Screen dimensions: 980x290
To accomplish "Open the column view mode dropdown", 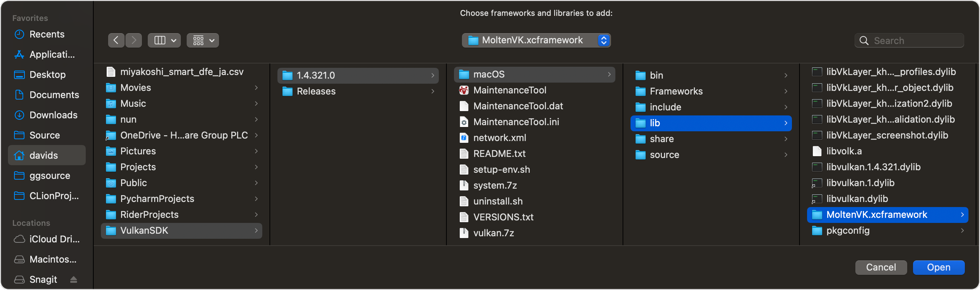I will tap(164, 40).
